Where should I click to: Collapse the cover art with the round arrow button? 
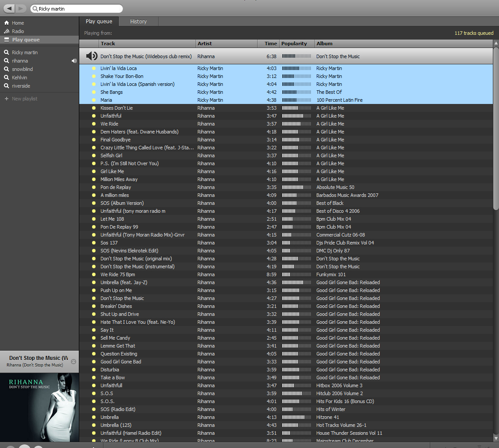coord(74,362)
